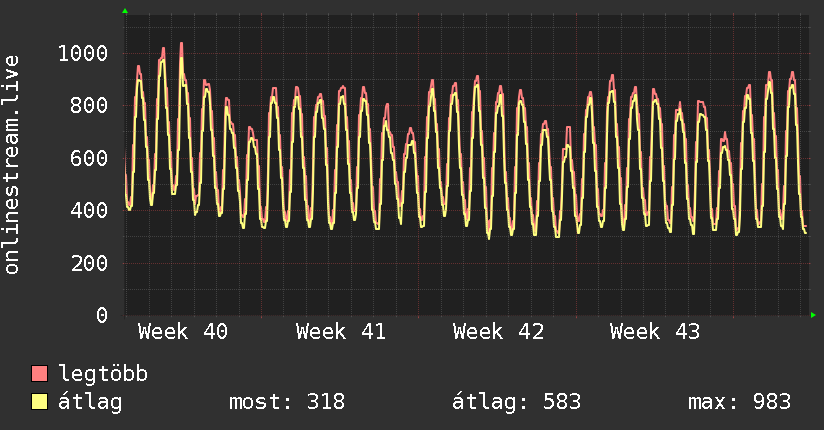
Task: Click the green arrow at x-axis end
Action: (x=813, y=315)
